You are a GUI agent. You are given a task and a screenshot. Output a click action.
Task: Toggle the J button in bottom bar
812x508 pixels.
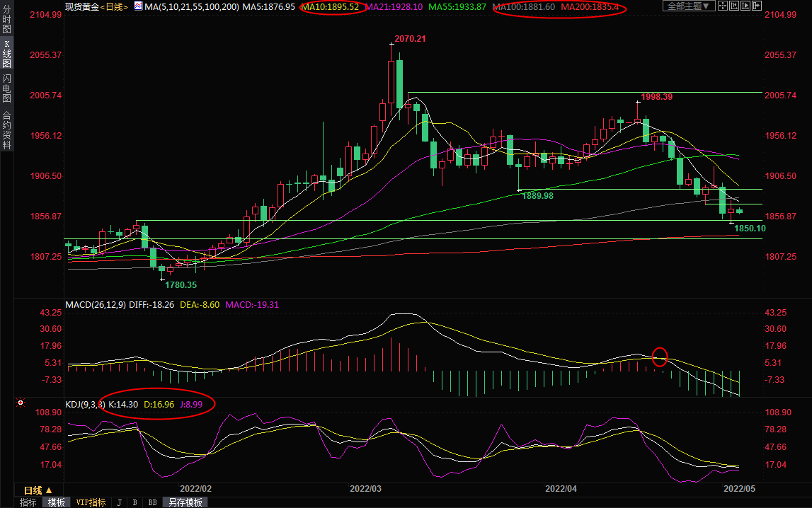(x=119, y=502)
